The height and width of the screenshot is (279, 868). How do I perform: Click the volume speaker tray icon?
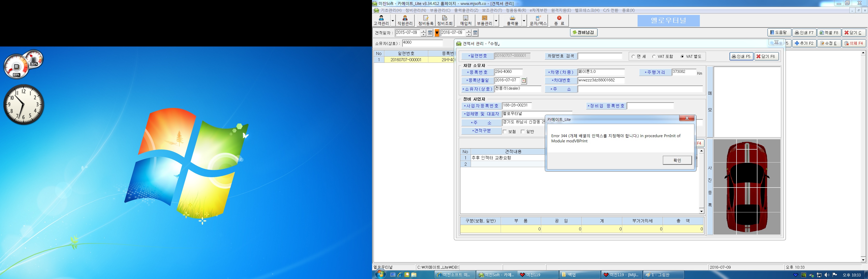827,275
